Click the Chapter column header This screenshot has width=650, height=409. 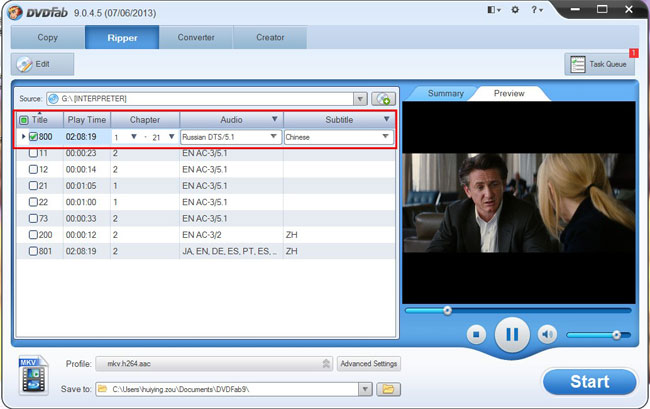(x=145, y=120)
